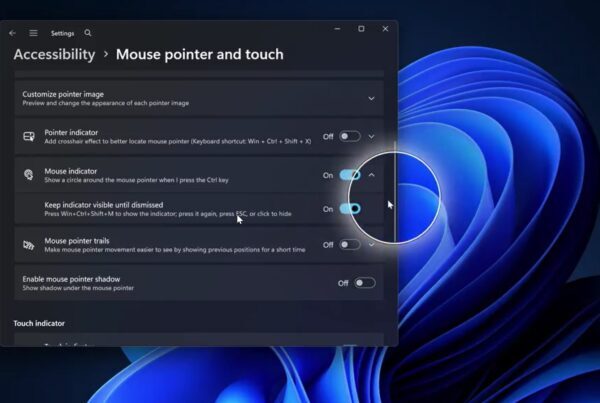Click the 'Mouse pointer and touch' heading
600x403 pixels.
coord(200,54)
